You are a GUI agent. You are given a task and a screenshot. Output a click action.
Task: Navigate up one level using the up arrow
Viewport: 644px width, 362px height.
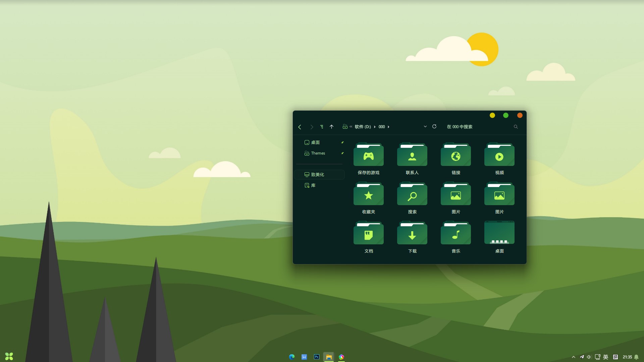(332, 127)
